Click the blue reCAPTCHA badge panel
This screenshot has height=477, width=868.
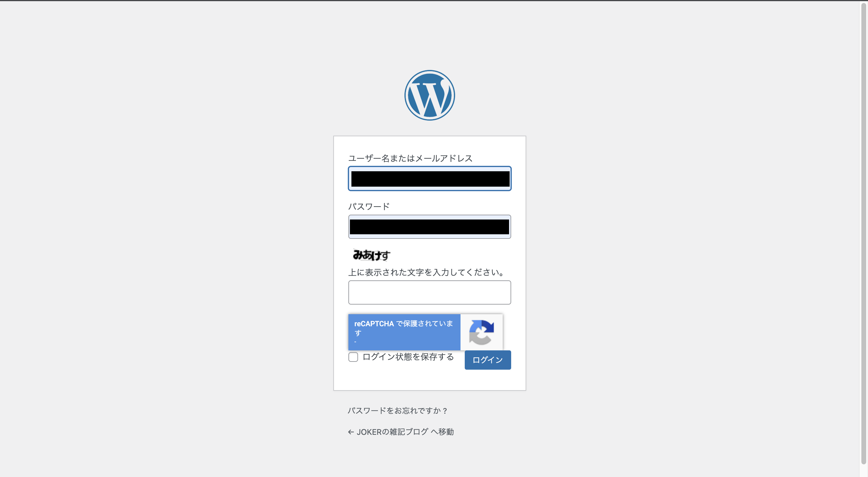click(x=404, y=332)
